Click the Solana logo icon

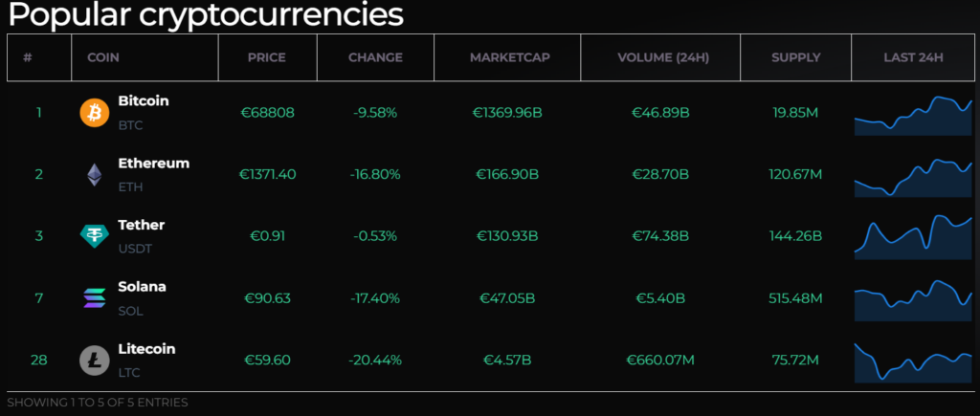[x=94, y=298]
